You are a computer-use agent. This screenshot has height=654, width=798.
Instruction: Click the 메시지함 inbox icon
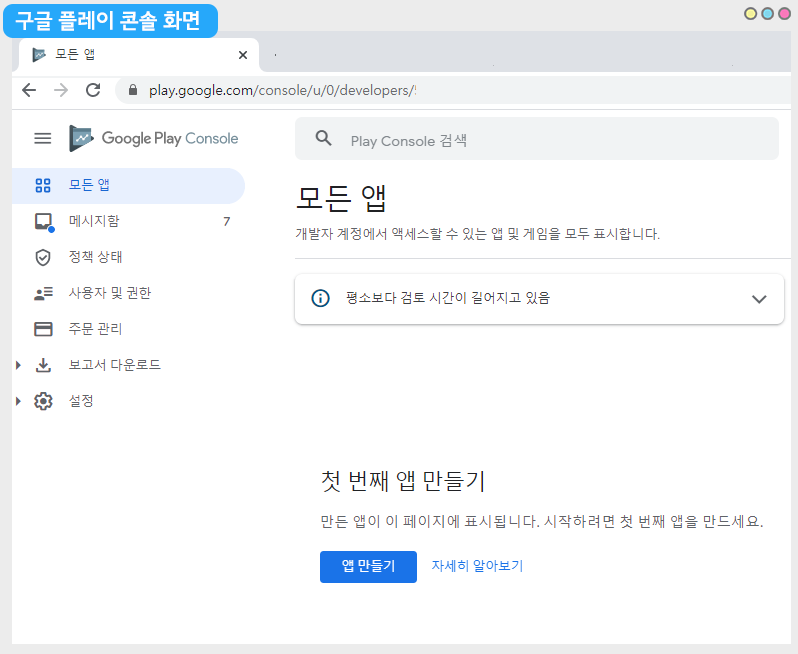pos(43,221)
